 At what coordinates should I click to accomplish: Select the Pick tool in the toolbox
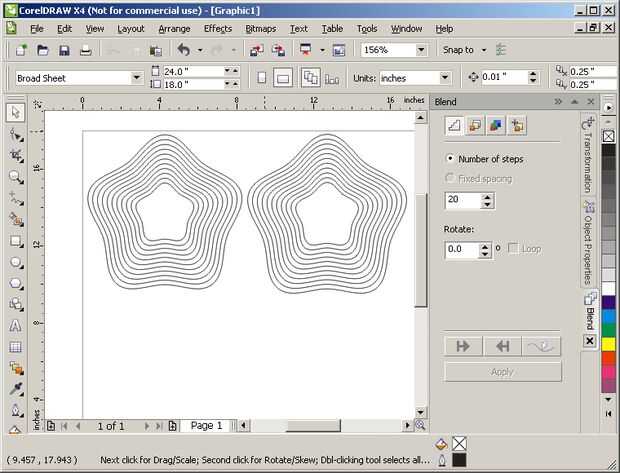(15, 113)
